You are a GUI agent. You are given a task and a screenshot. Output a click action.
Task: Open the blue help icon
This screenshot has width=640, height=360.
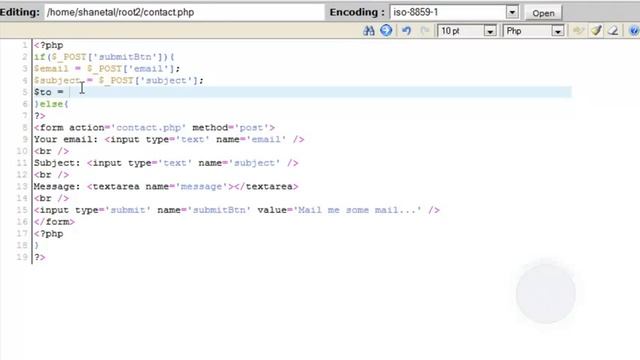point(634,31)
